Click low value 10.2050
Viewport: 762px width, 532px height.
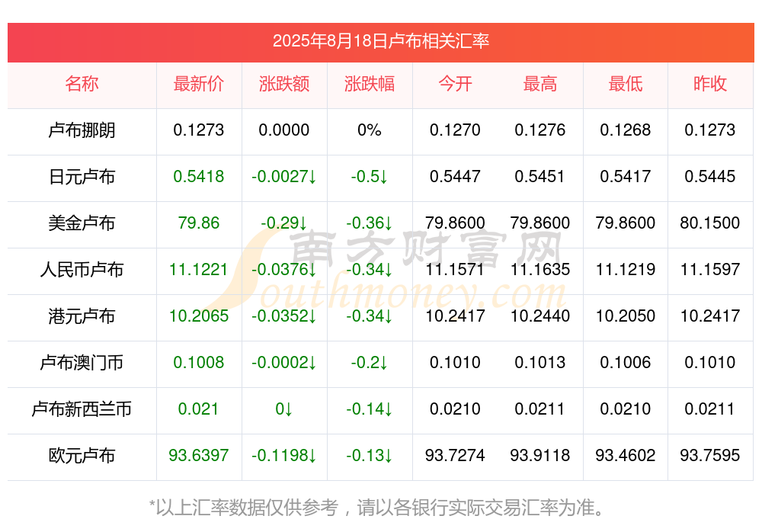[x=626, y=316]
